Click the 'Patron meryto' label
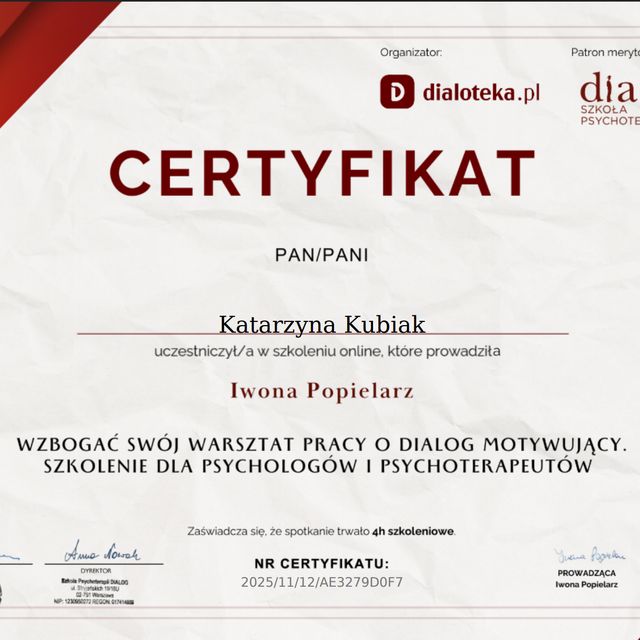The image size is (640, 640). click(605, 52)
